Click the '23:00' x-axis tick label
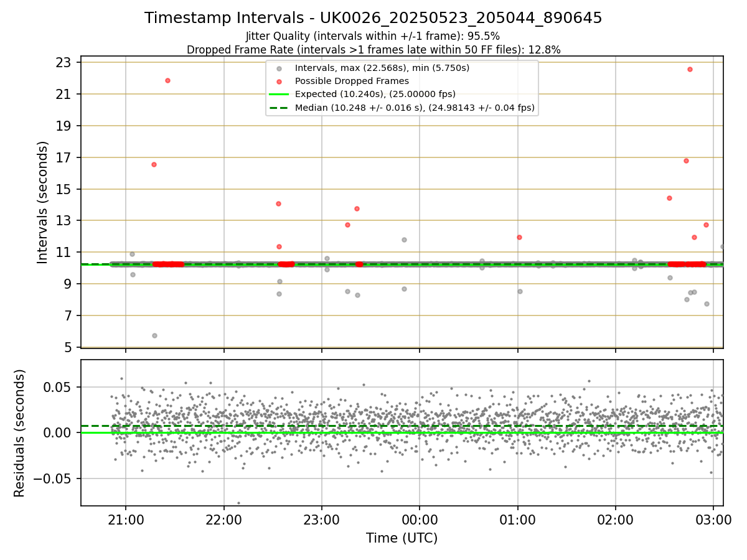Image resolution: width=747 pixels, height=560 pixels. point(322,519)
